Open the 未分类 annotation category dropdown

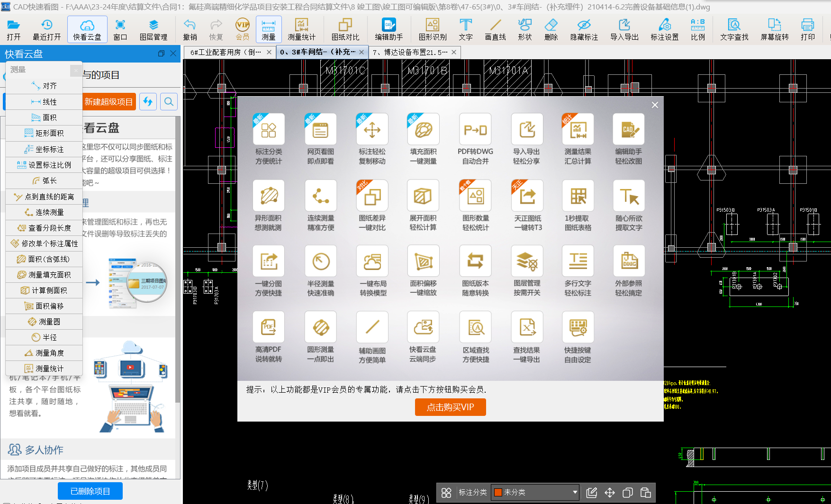pyautogui.click(x=536, y=492)
